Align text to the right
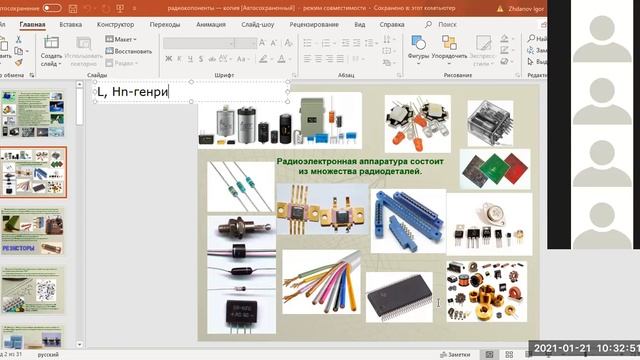Image resolution: width=640 pixels, height=360 pixels. point(329,59)
